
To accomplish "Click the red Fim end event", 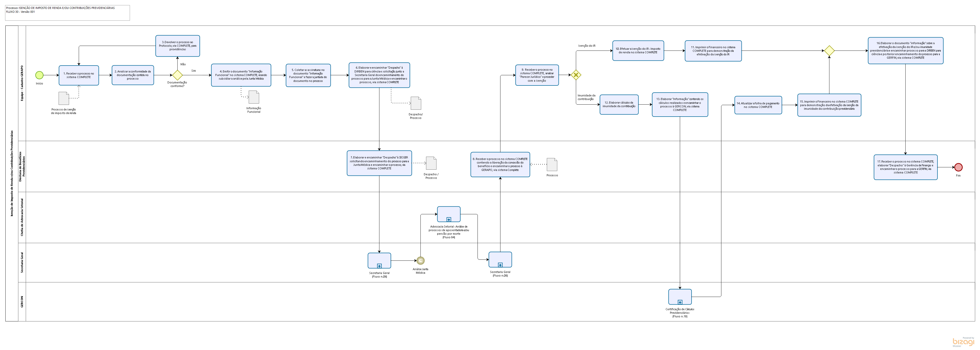I will point(958,167).
